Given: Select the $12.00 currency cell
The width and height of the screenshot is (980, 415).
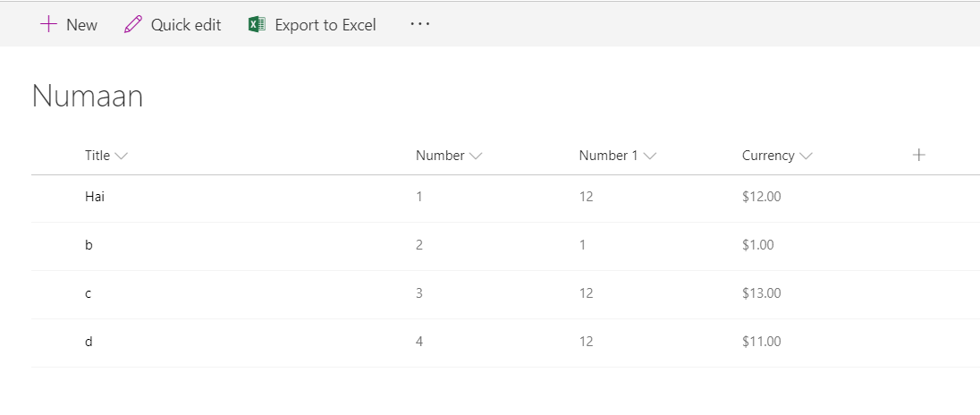Looking at the screenshot, I should tap(761, 197).
